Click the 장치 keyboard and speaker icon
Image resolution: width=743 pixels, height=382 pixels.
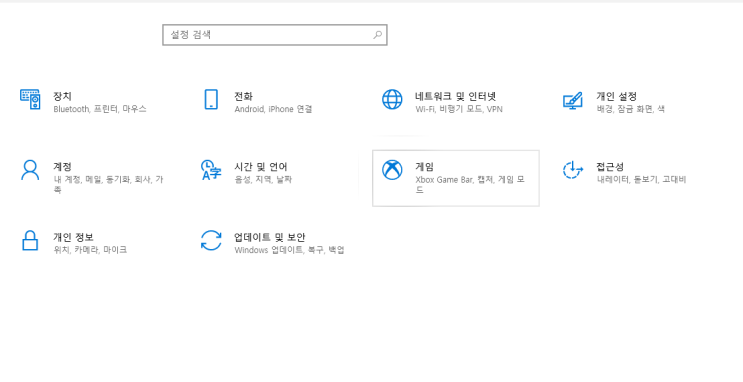pos(30,99)
